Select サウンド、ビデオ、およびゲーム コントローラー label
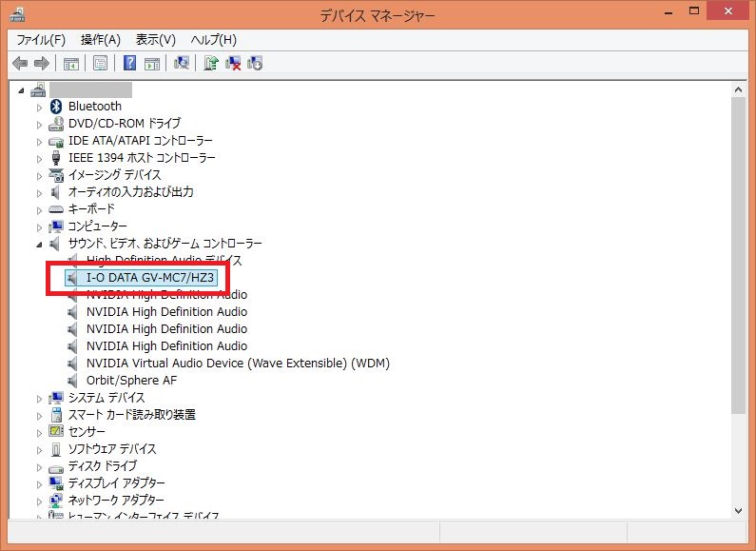 point(165,244)
